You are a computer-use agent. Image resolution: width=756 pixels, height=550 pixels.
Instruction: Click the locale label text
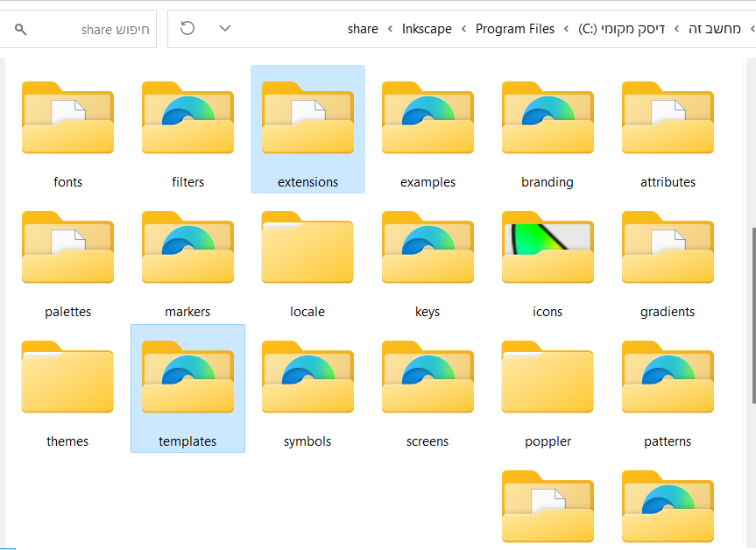[307, 312]
